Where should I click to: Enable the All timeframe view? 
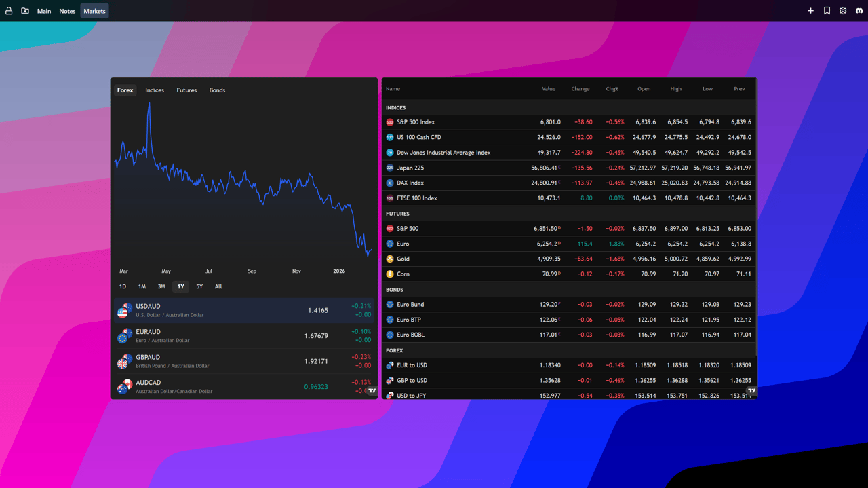218,286
